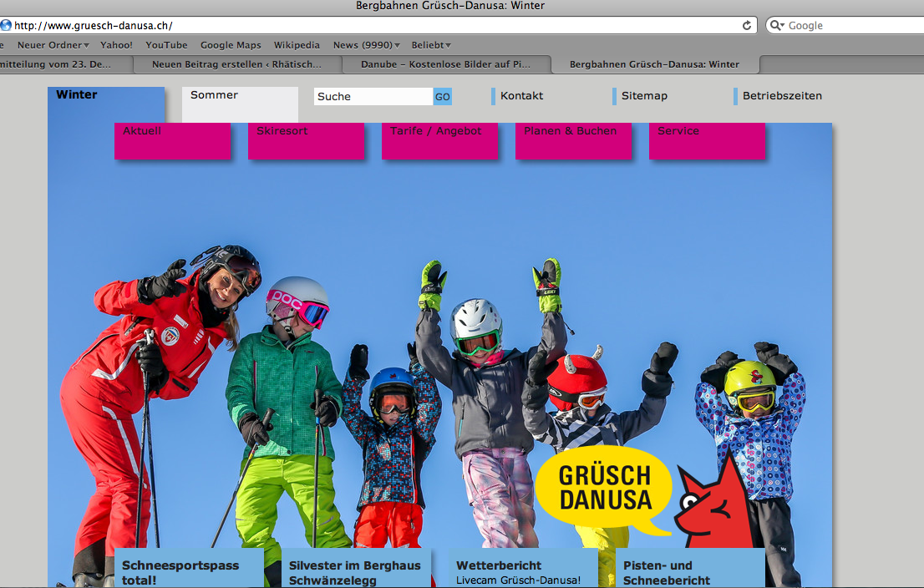Open the Kontakt page link
Image resolution: width=924 pixels, height=588 pixels.
pos(521,95)
